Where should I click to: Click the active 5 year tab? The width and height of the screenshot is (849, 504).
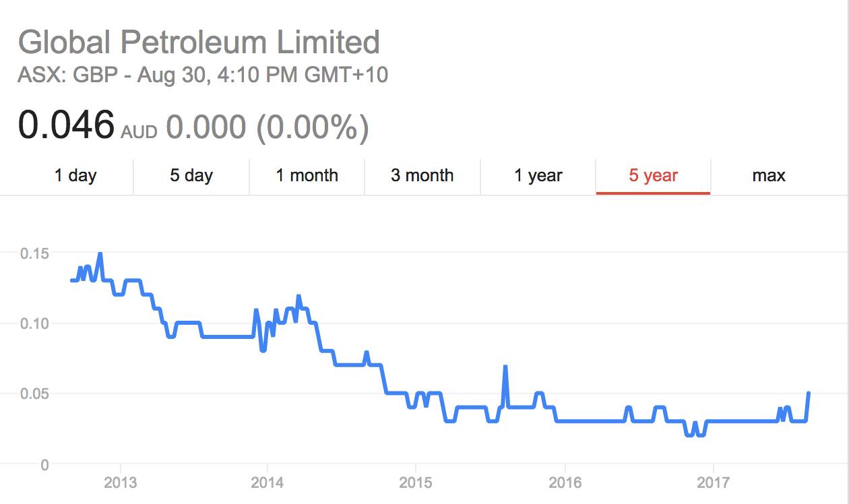[653, 176]
